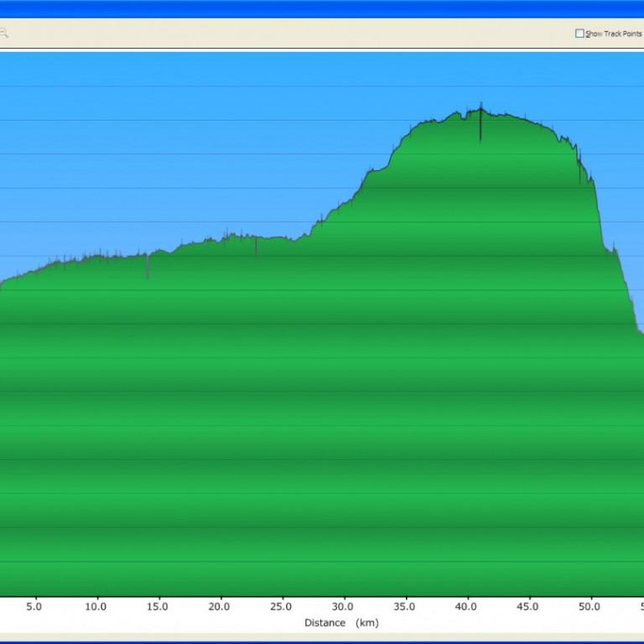Select the 50.0 km axis tick label
The image size is (644, 644).
(x=589, y=606)
